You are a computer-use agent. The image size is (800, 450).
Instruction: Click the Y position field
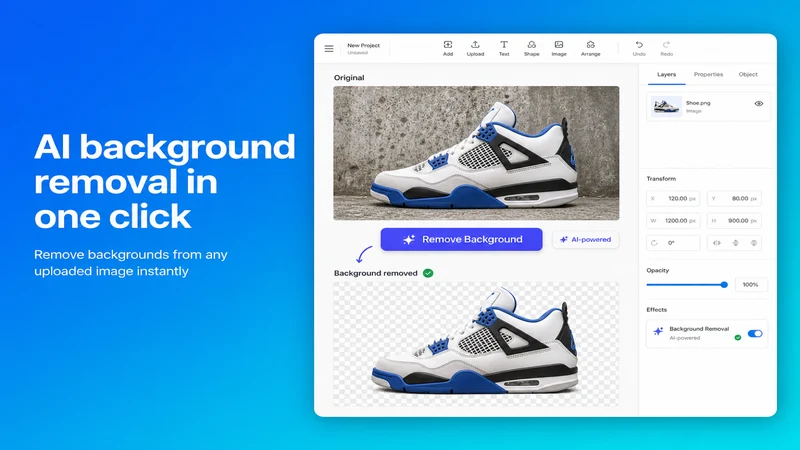(x=734, y=198)
